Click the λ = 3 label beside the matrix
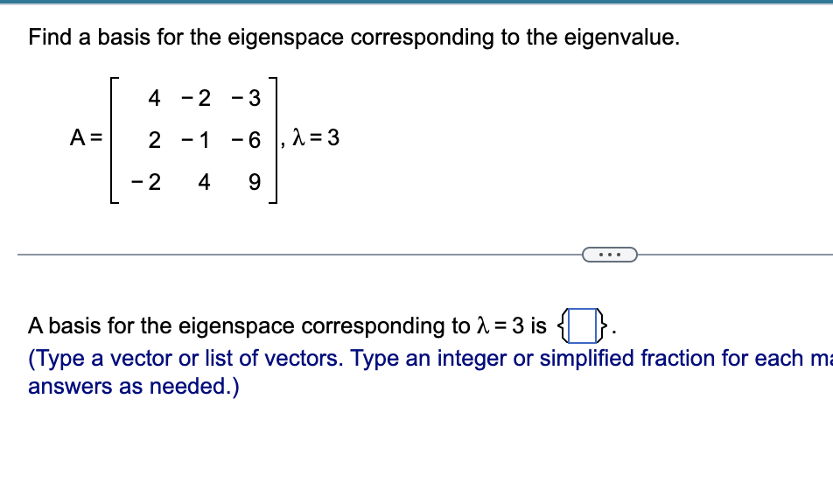 pyautogui.click(x=317, y=137)
